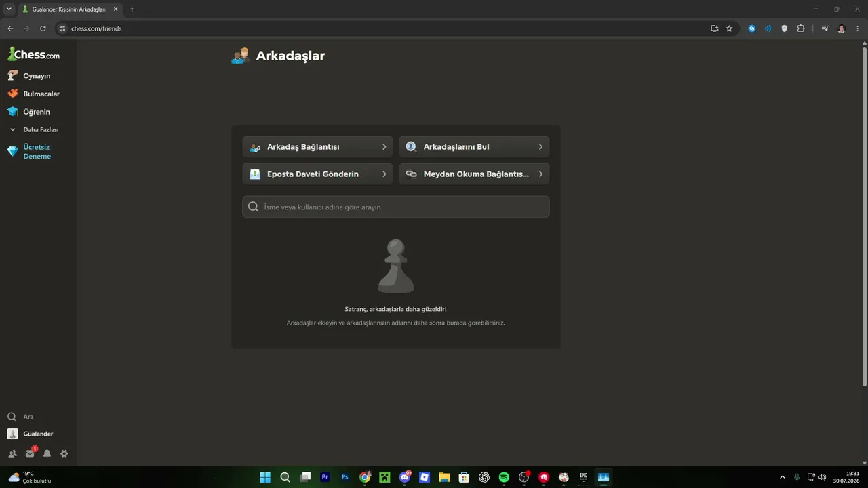Screen dimensions: 868x488
Task: Launch Adobe Photoshop from taskbar
Action: tap(345, 477)
